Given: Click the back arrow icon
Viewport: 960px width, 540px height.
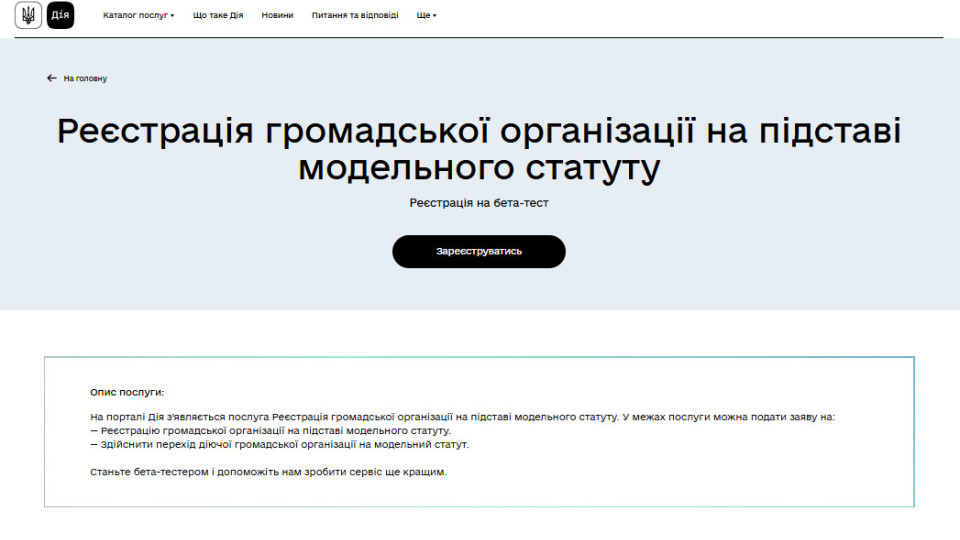Looking at the screenshot, I should click(52, 78).
